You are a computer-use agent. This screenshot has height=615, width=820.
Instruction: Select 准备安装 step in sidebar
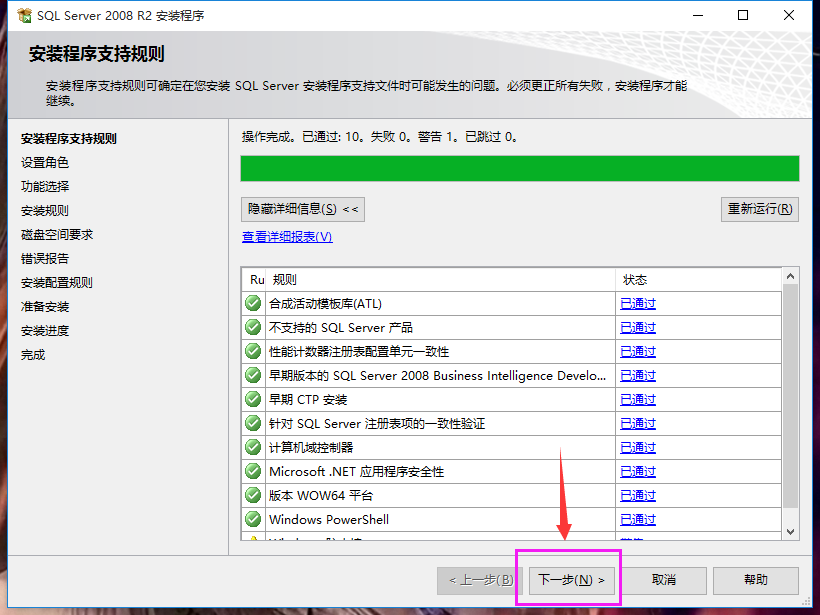44,307
